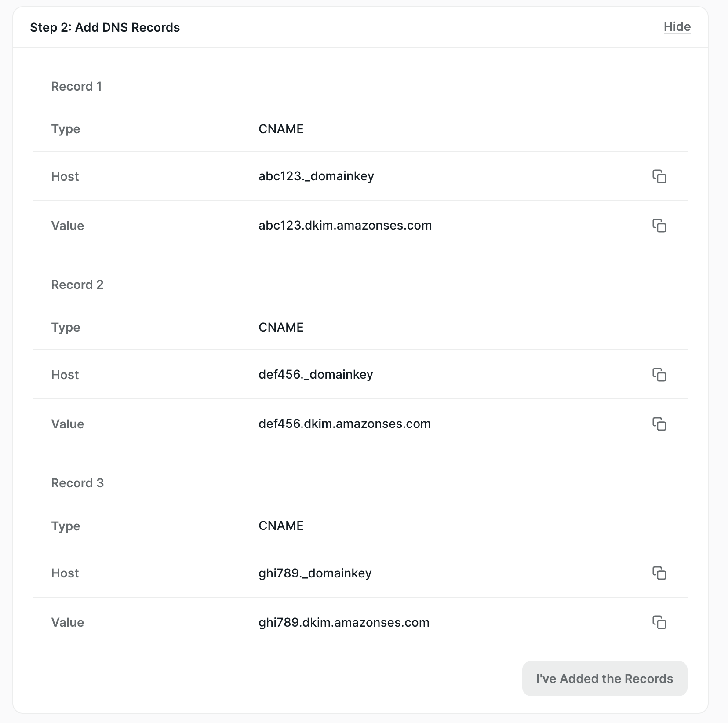The width and height of the screenshot is (728, 723).
Task: Copy the ghi789._domainkey host
Action: pos(660,573)
